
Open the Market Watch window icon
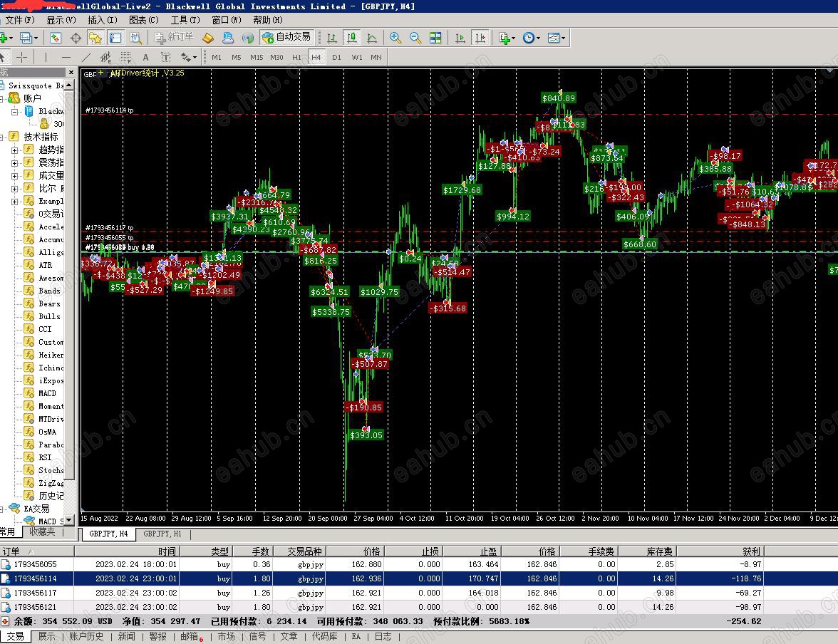[56, 38]
